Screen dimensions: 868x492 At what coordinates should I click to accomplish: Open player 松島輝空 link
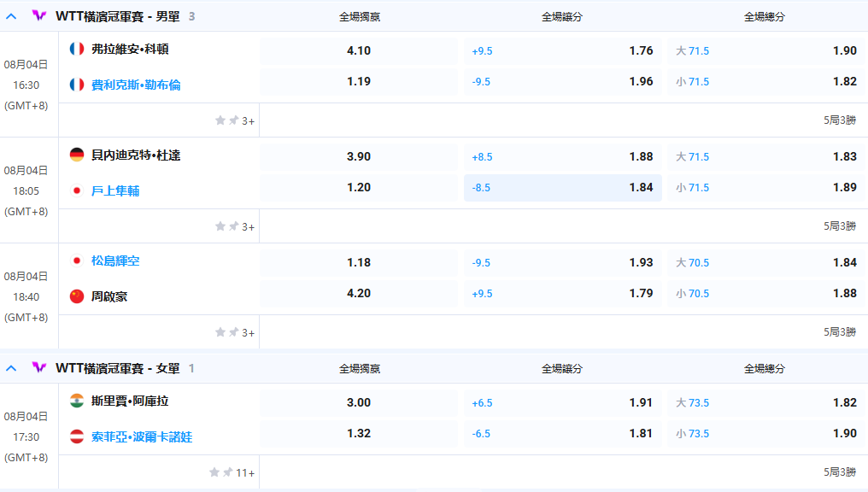coord(115,261)
